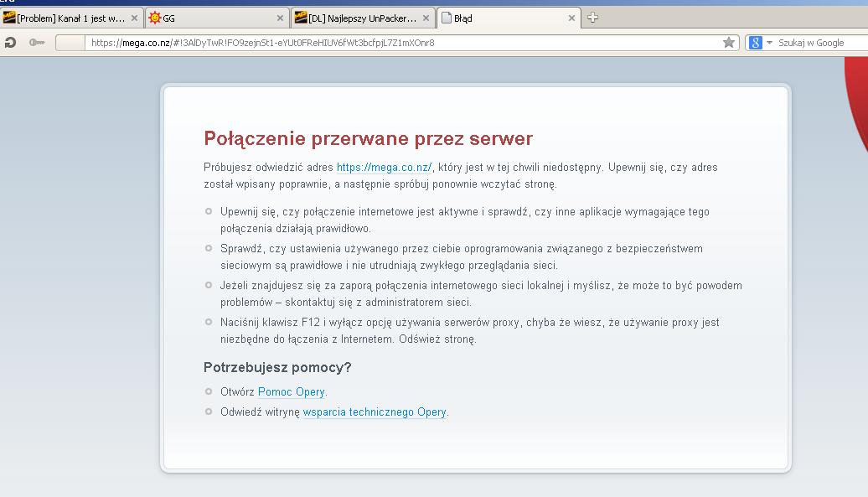
Task: Open wsparcia technicznego Opery link
Action: (x=375, y=412)
